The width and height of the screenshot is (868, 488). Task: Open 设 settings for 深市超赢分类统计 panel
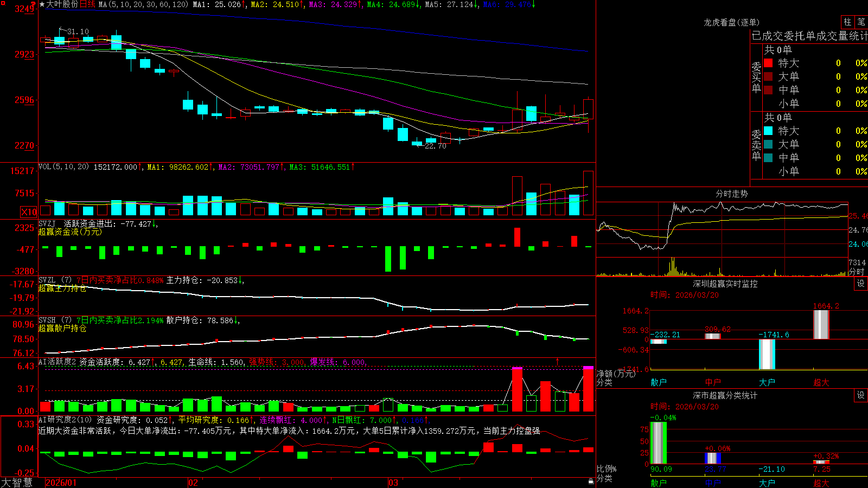[861, 395]
